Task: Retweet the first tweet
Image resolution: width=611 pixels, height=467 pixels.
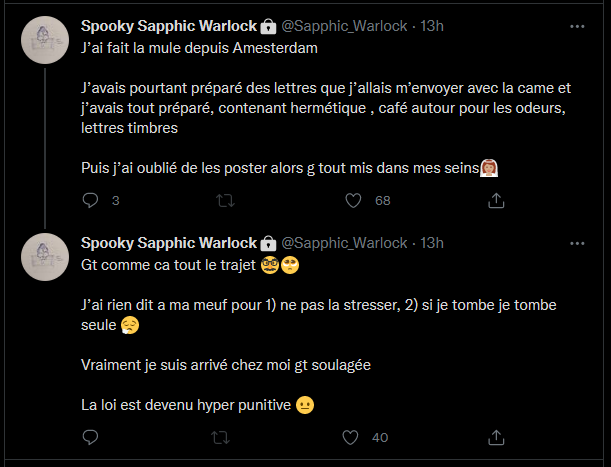Action: pyautogui.click(x=224, y=201)
